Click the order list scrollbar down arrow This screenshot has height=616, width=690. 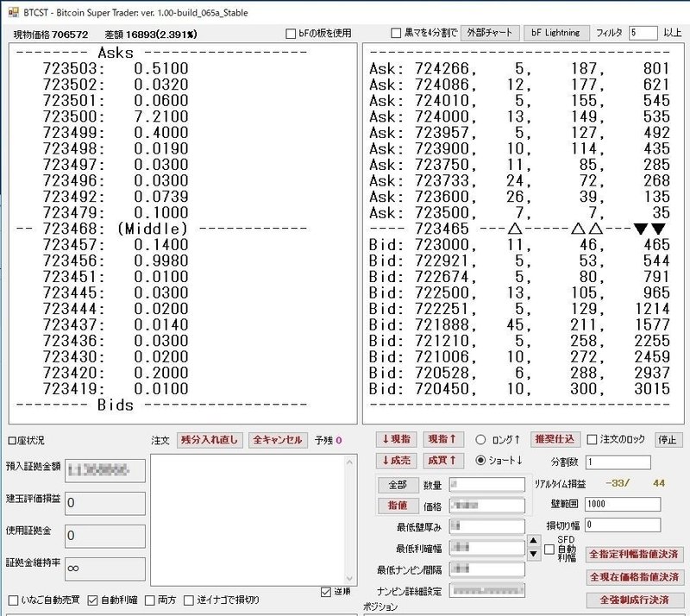click(x=350, y=578)
